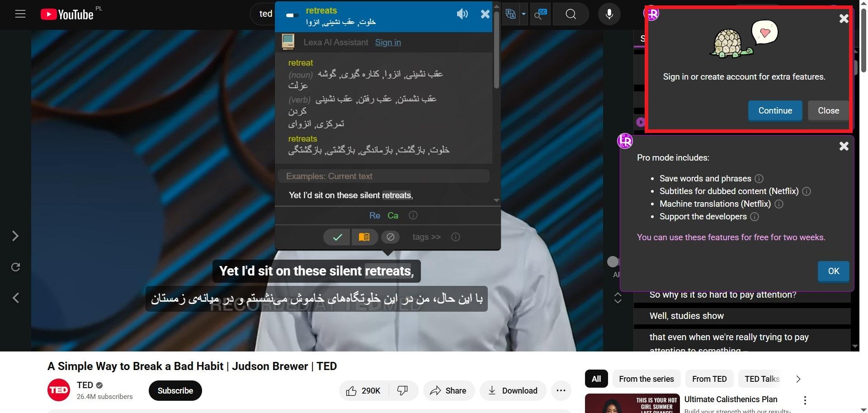This screenshot has width=868, height=413.
Task: Select the 'From TED' filter chip
Action: [709, 379]
